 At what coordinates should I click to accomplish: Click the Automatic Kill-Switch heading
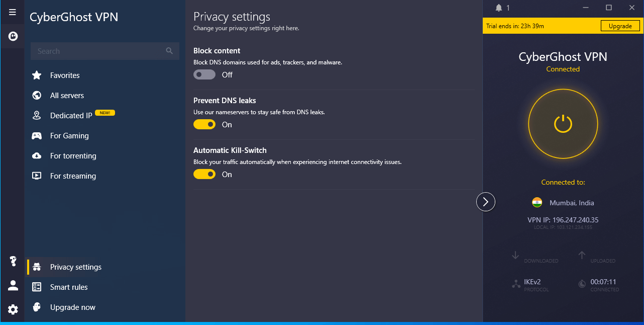(230, 150)
